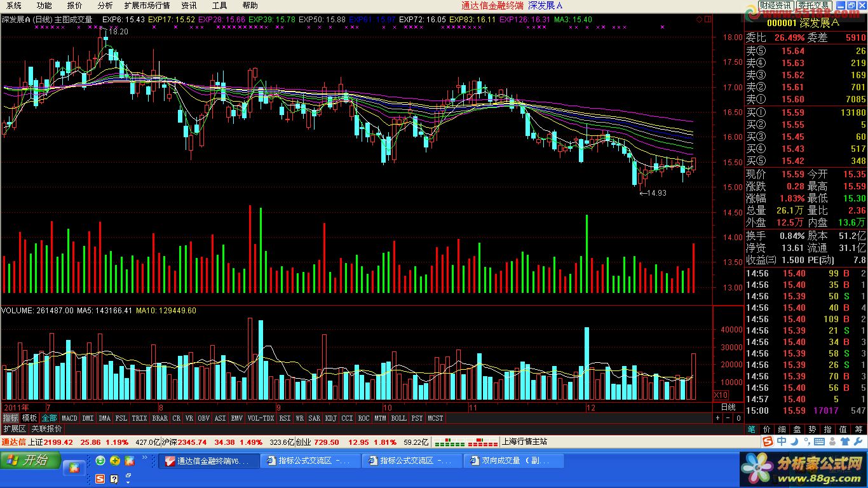This screenshot has height=488, width=868.
Task: Click the 日线 period selector
Action: 728,407
